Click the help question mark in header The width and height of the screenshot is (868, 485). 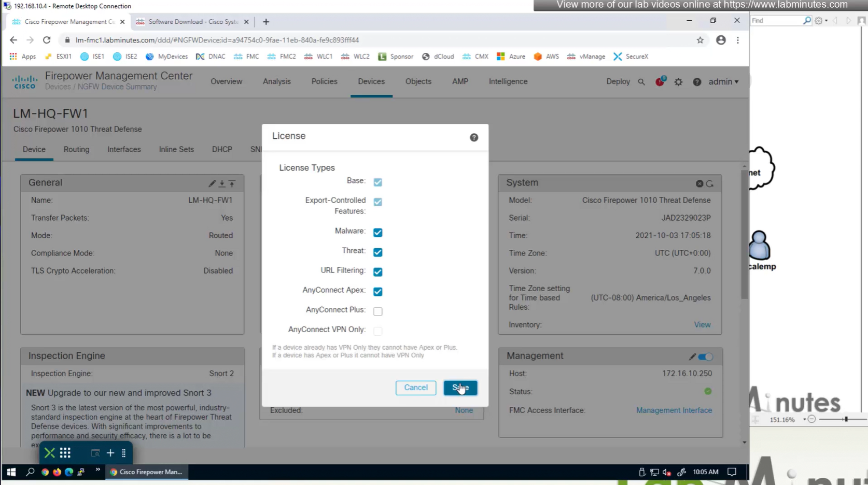[x=697, y=82]
